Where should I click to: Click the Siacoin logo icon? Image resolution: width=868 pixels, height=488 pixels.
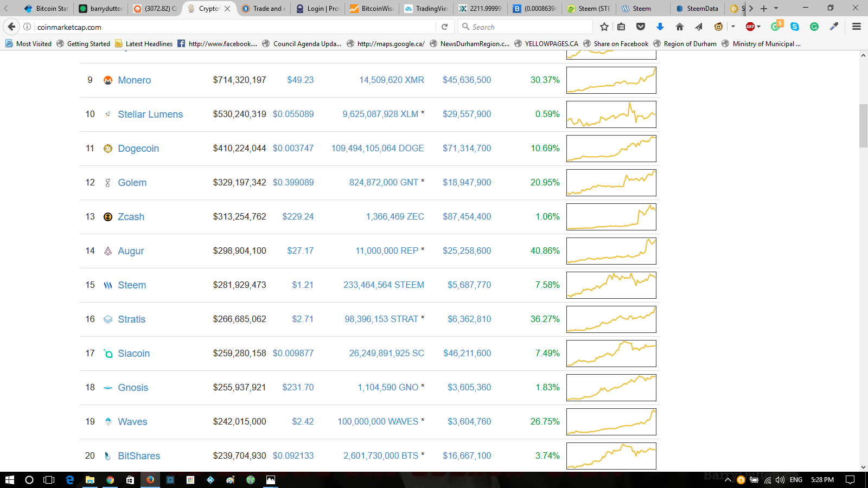point(108,354)
